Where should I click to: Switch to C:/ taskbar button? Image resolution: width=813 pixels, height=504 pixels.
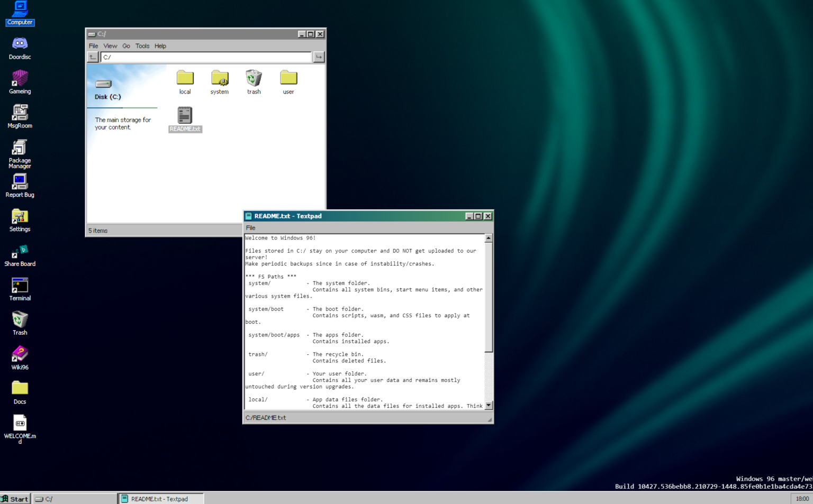pos(75,499)
